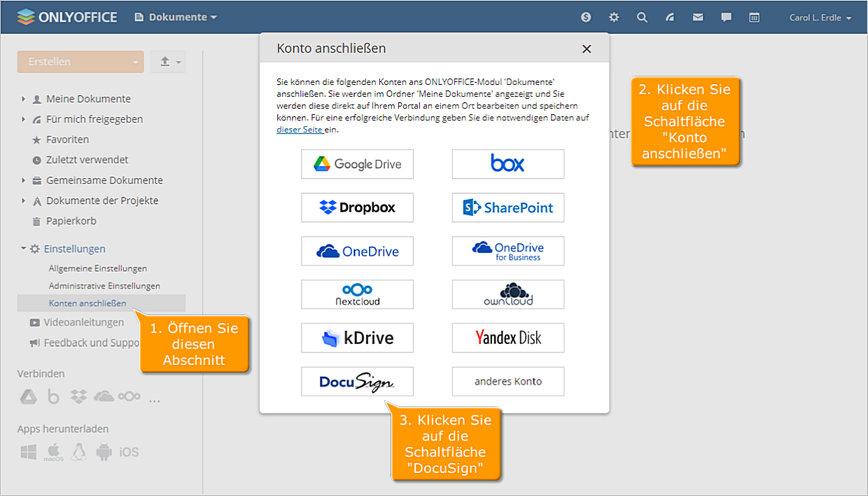This screenshot has width=868, height=496.
Task: Open the Papierkorb trash
Action: 71,221
